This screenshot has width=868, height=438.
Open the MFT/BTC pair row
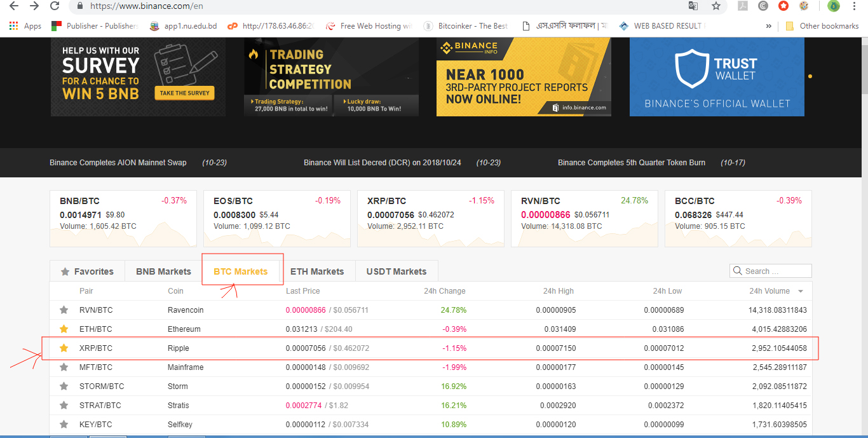coord(431,367)
